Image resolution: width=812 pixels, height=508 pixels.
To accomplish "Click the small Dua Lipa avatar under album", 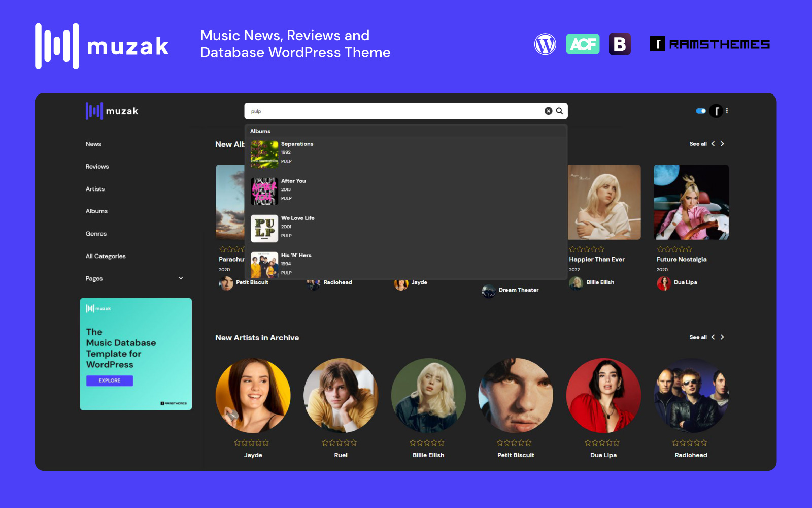I will [x=664, y=283].
